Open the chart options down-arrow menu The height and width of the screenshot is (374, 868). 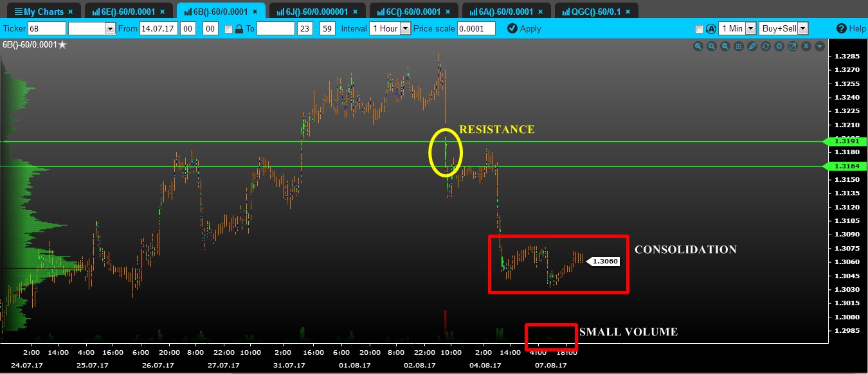coord(820,46)
